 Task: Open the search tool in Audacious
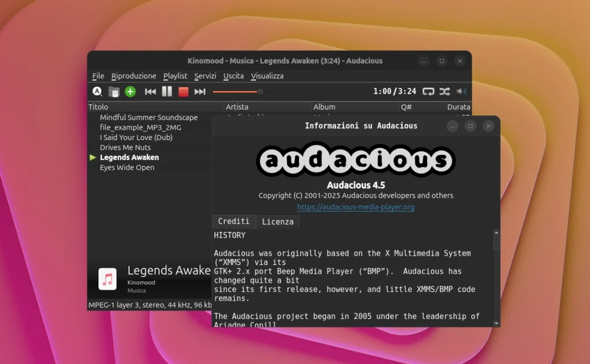pyautogui.click(x=97, y=91)
